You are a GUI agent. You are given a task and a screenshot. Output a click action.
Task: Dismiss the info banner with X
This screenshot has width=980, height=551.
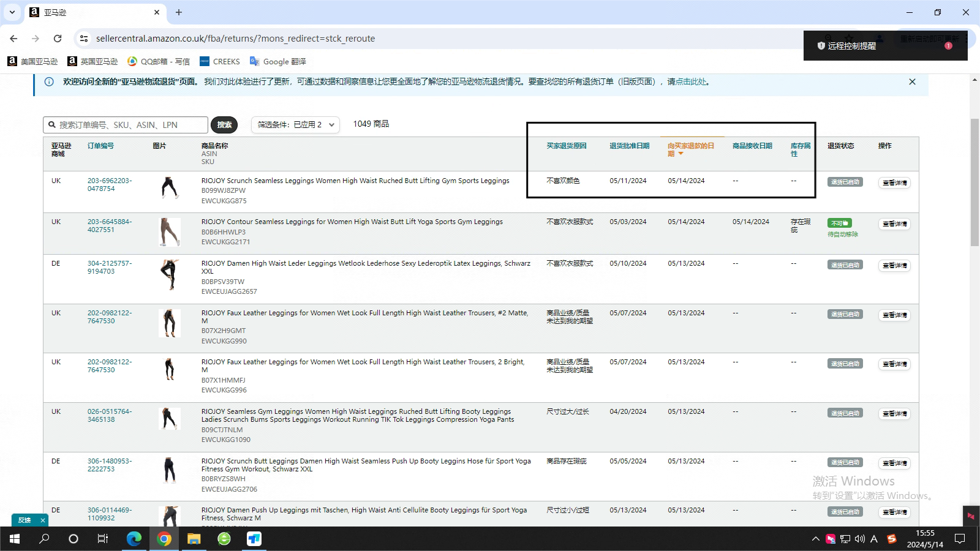coord(912,81)
